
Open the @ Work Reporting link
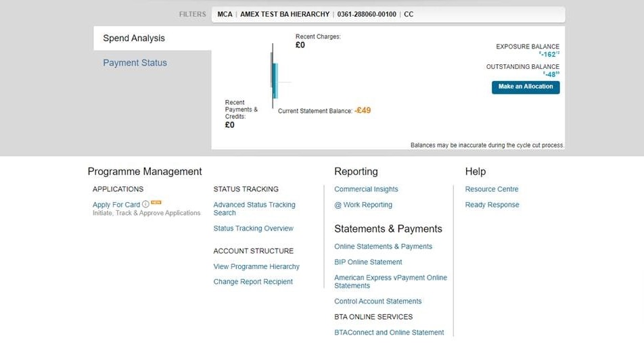[x=363, y=205]
